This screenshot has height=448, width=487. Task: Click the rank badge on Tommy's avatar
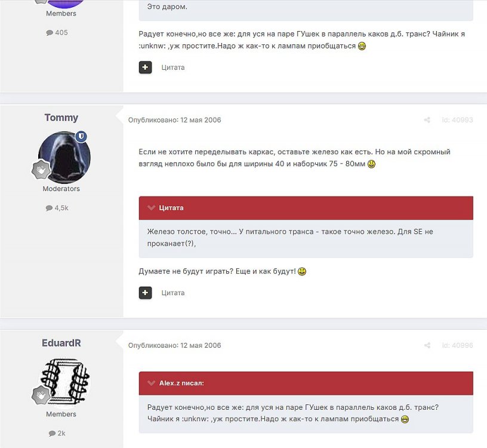point(41,170)
